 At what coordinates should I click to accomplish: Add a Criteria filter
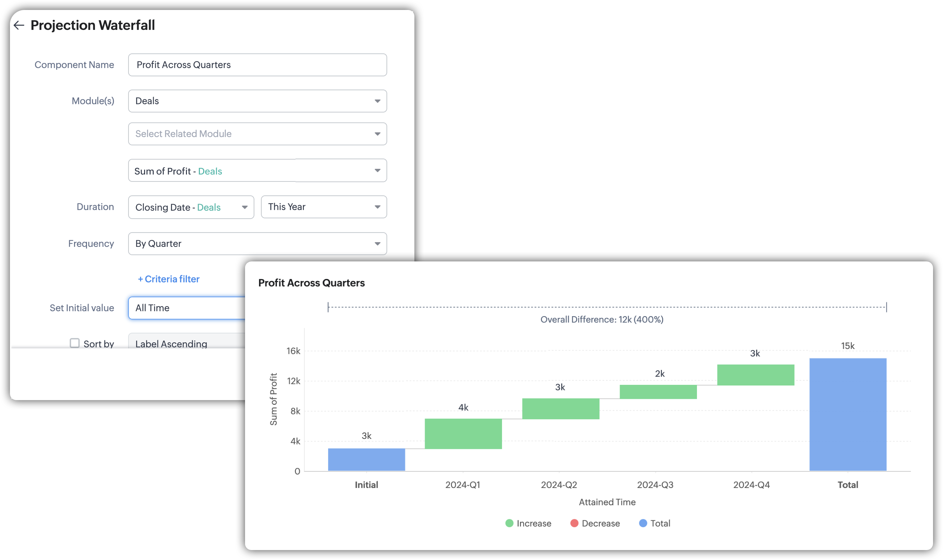tap(169, 279)
